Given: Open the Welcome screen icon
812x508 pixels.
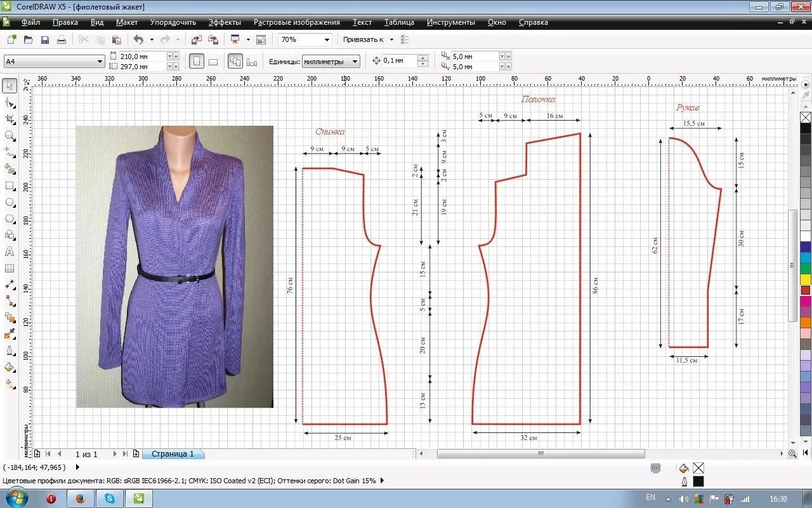Looking at the screenshot, I should click(x=261, y=39).
